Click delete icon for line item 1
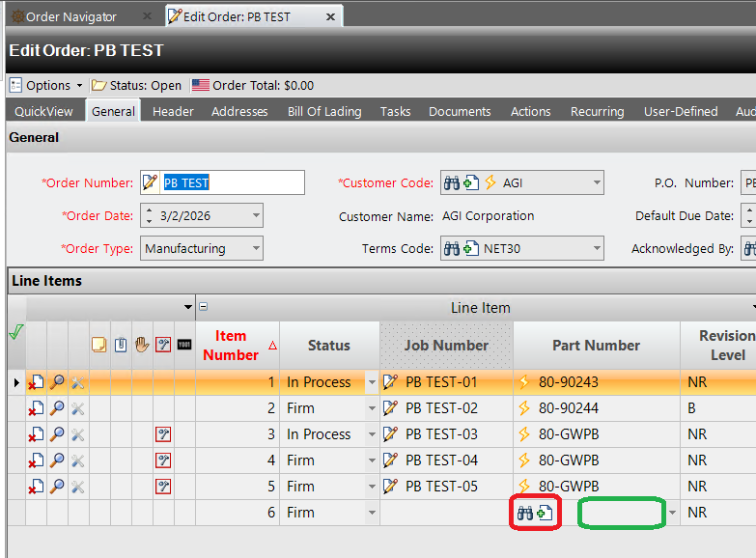The width and height of the screenshot is (756, 558). (x=37, y=382)
